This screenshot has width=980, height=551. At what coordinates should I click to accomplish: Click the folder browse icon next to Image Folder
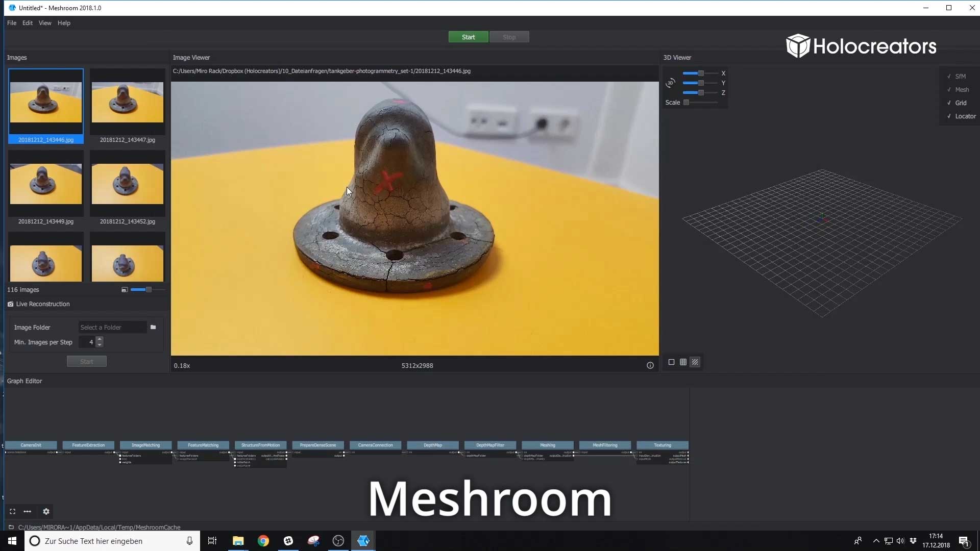tap(153, 327)
